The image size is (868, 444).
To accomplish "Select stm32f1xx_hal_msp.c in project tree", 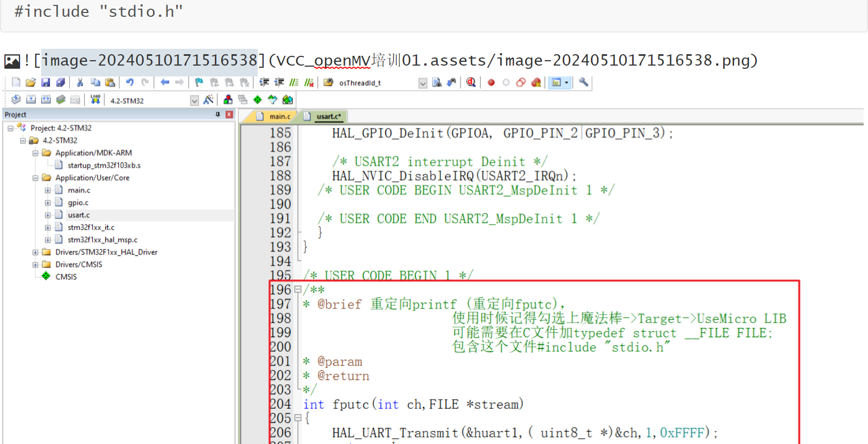I will coord(103,240).
